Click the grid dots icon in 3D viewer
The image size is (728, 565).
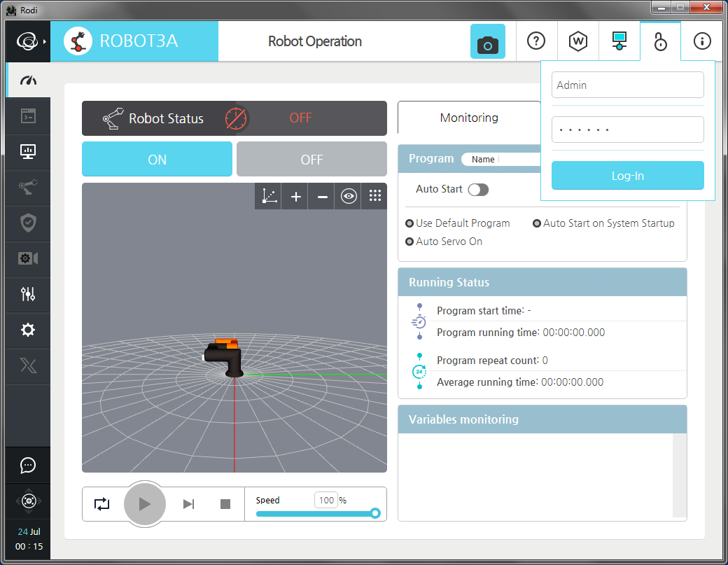[x=375, y=197]
